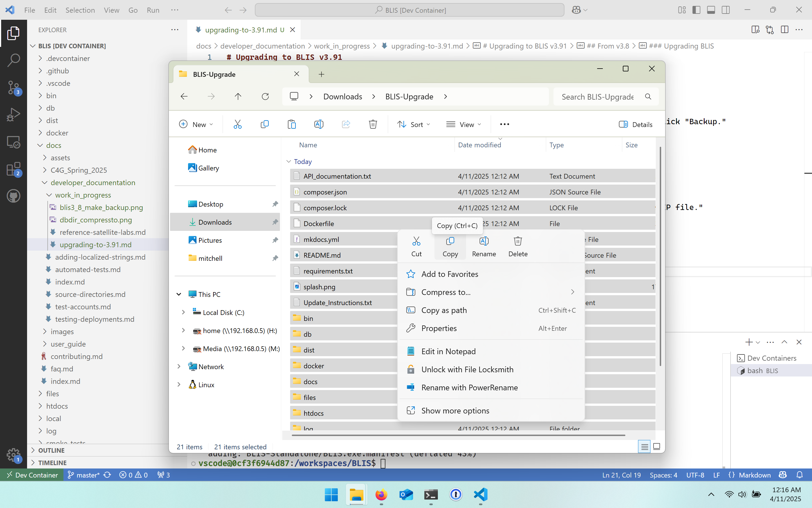Click the Cut icon in Explorer toolbar
This screenshot has height=508, width=812.
point(238,124)
